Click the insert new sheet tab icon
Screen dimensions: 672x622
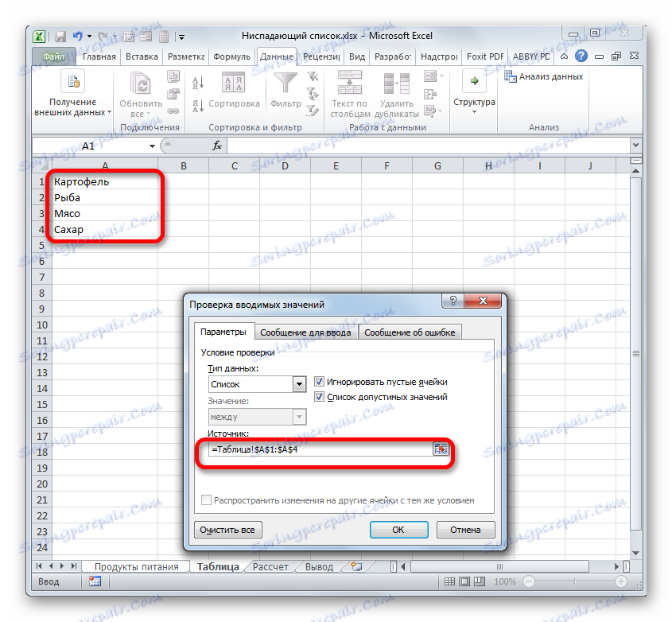(x=356, y=566)
